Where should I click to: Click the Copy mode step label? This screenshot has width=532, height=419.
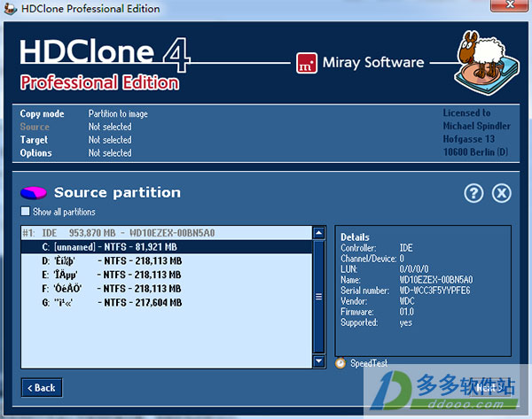(x=42, y=113)
